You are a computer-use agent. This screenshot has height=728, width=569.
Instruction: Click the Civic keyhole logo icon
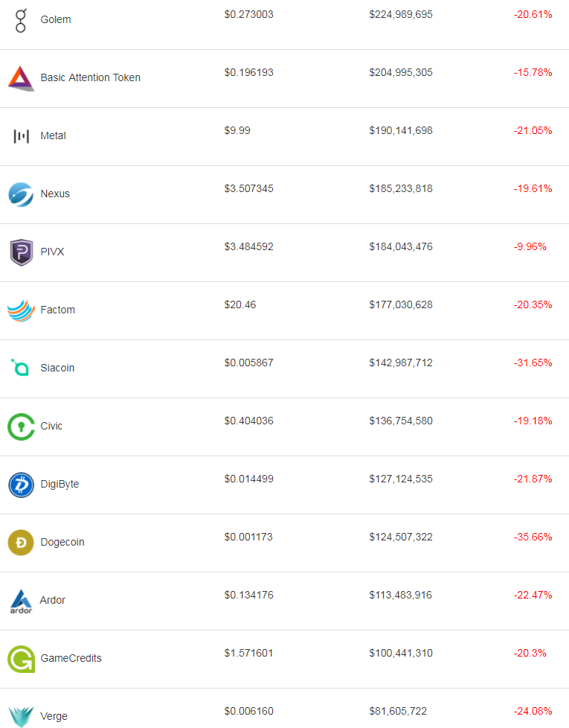pyautogui.click(x=21, y=427)
